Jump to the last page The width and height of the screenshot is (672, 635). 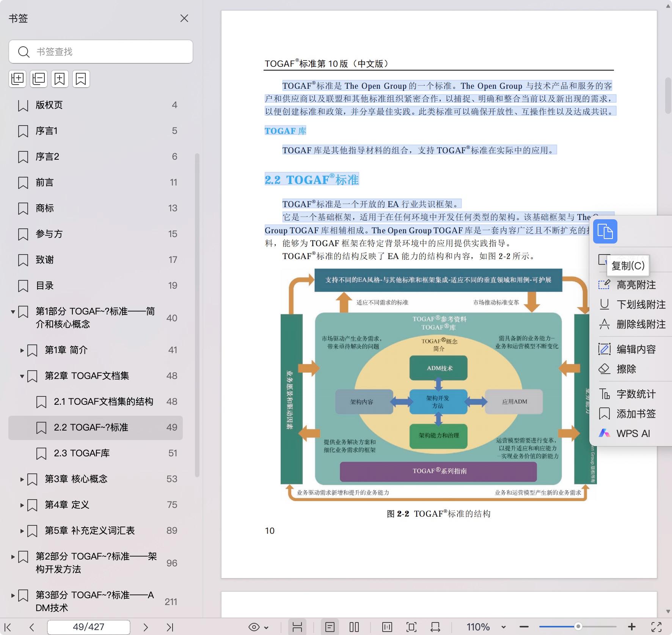170,627
